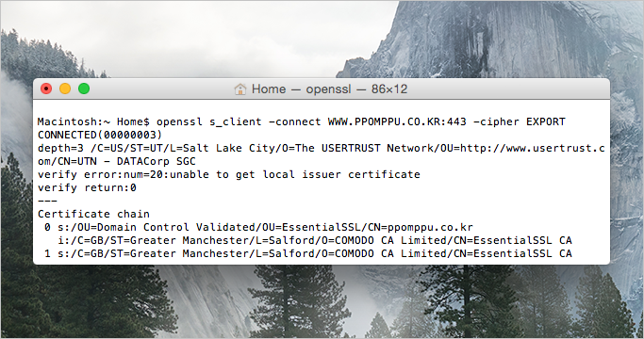Click the 'Certificate chain' heading line
644x339 pixels.
(x=93, y=214)
